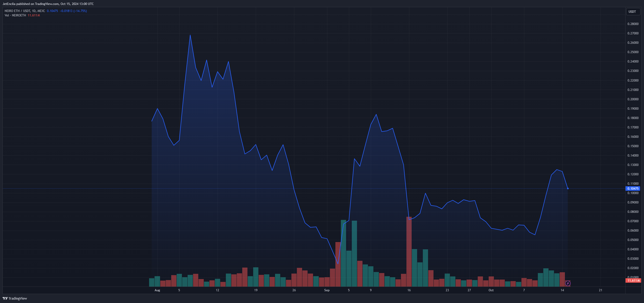Click the 0.15000 price axis label

click(x=633, y=146)
